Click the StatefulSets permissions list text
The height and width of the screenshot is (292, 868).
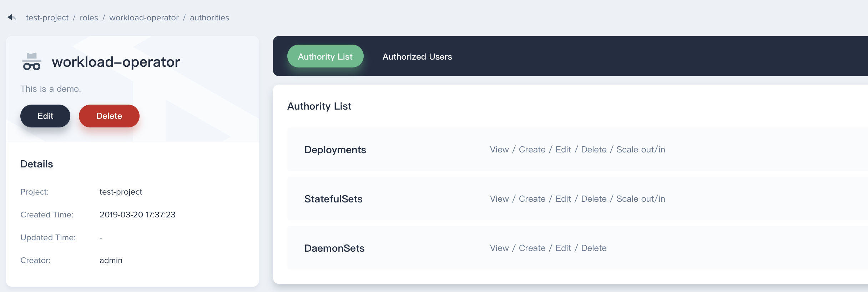point(577,199)
